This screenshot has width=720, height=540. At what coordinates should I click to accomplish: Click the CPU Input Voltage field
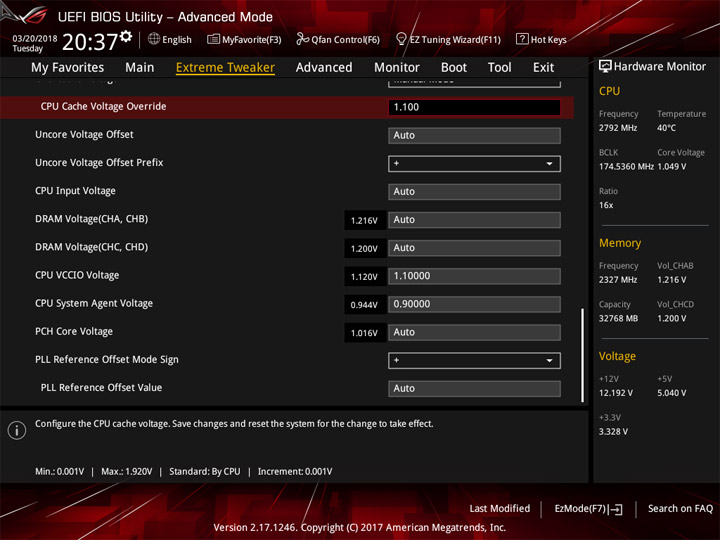(x=474, y=191)
